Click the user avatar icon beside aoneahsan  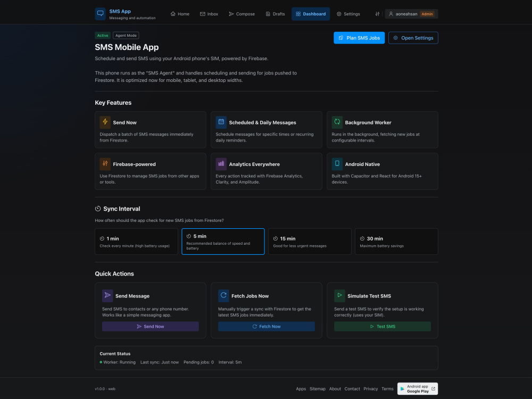(x=391, y=14)
